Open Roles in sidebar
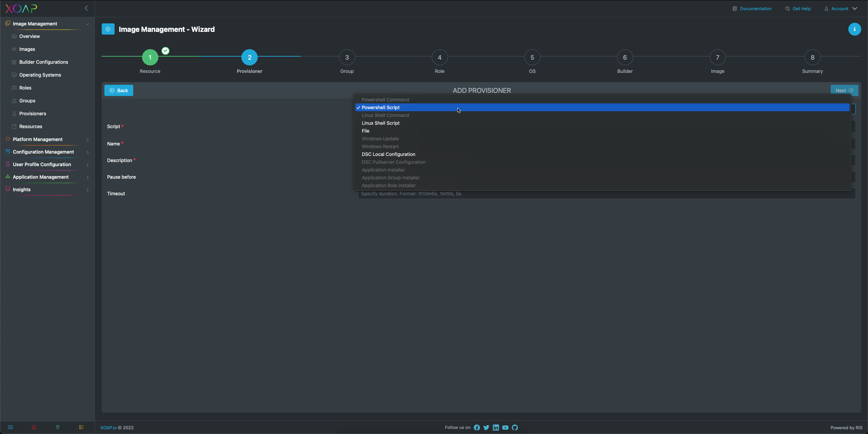The height and width of the screenshot is (434, 868). 25,88
